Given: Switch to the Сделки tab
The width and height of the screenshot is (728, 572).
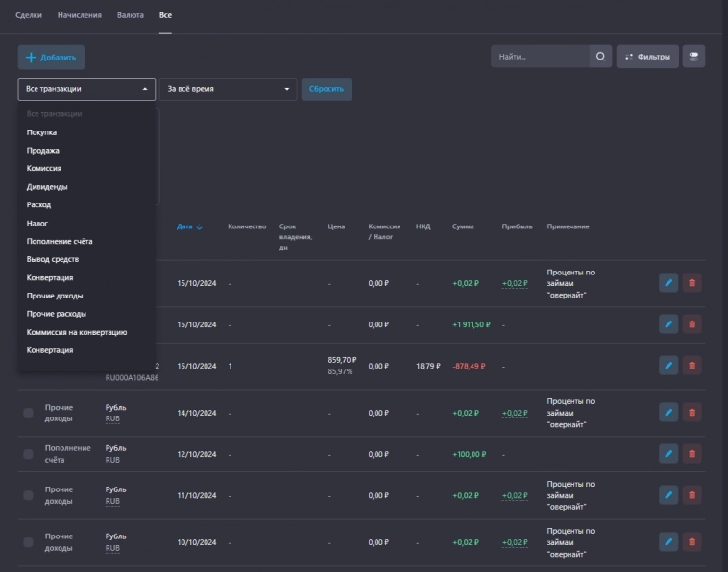Looking at the screenshot, I should pos(29,16).
